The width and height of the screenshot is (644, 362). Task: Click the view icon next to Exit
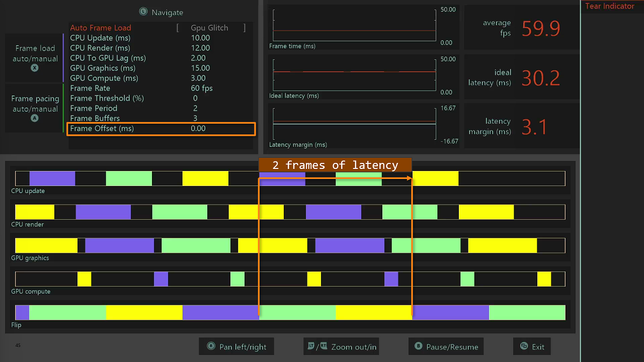524,346
